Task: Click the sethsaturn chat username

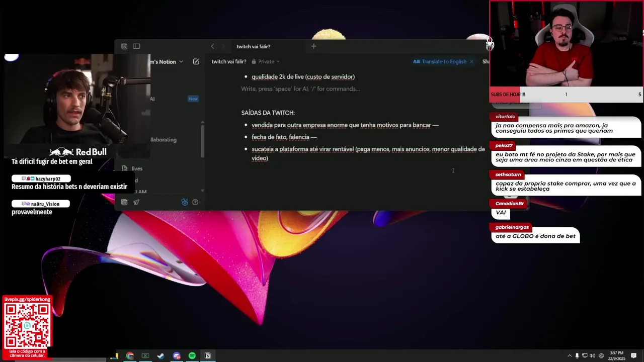Action: click(508, 174)
